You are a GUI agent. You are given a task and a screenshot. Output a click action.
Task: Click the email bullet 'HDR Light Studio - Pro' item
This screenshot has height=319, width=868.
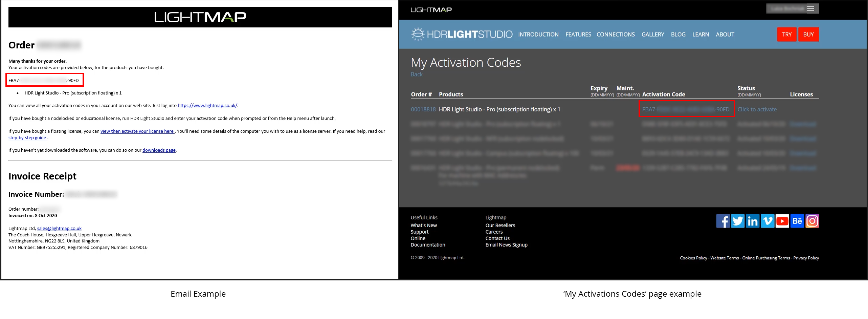(73, 93)
